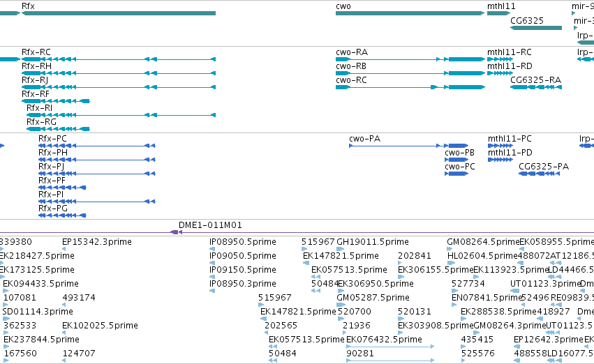Open EST label SD01114.3prime

38,312
